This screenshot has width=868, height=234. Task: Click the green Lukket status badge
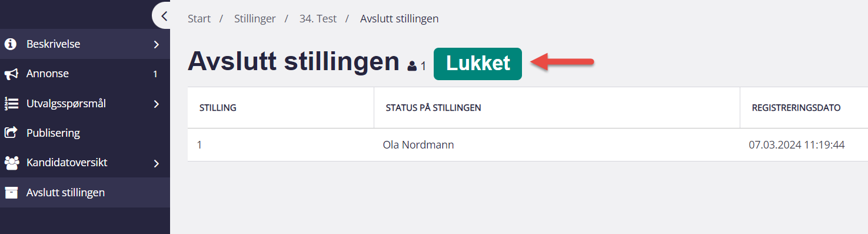click(478, 64)
